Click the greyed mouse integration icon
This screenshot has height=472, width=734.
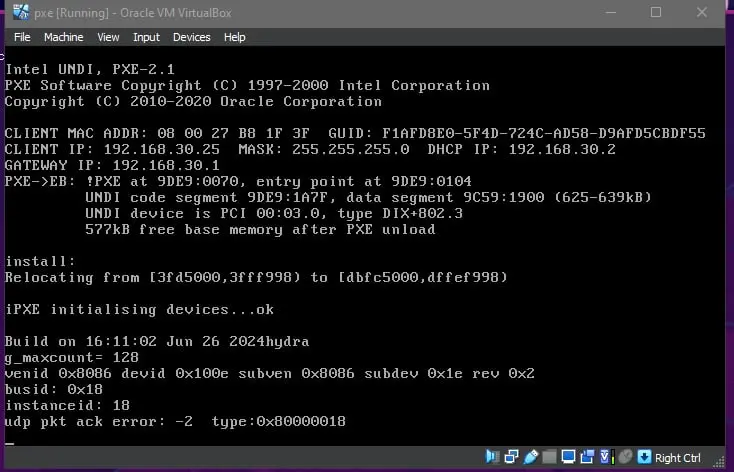tap(625, 456)
